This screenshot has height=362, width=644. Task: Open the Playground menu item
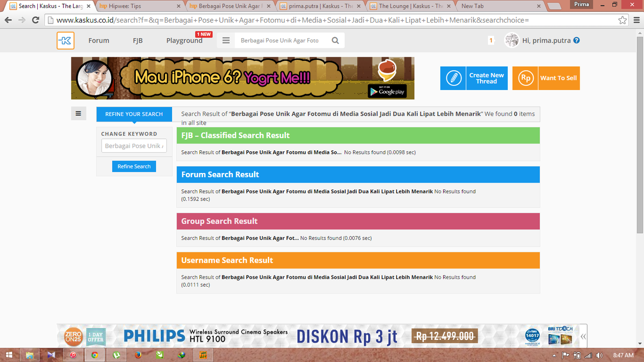click(x=184, y=41)
